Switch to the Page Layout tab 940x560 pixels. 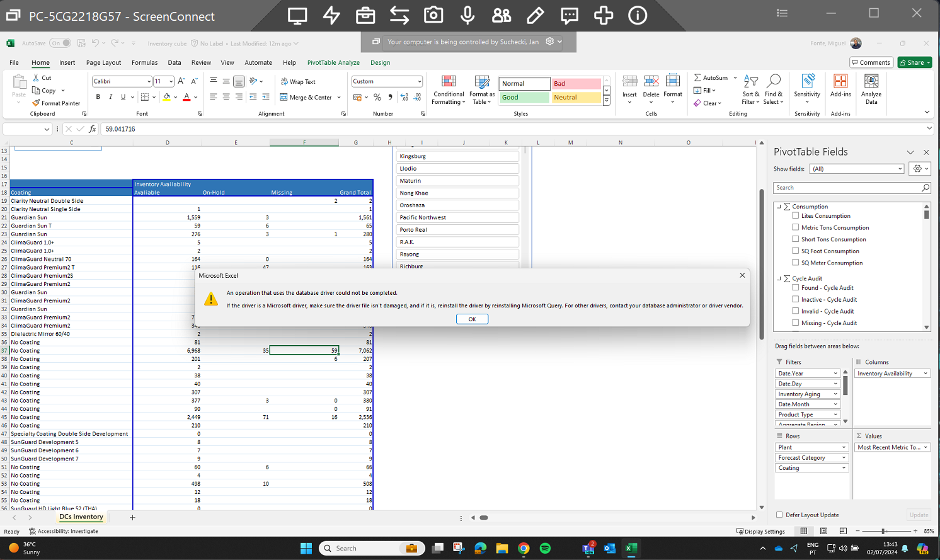pyautogui.click(x=103, y=62)
